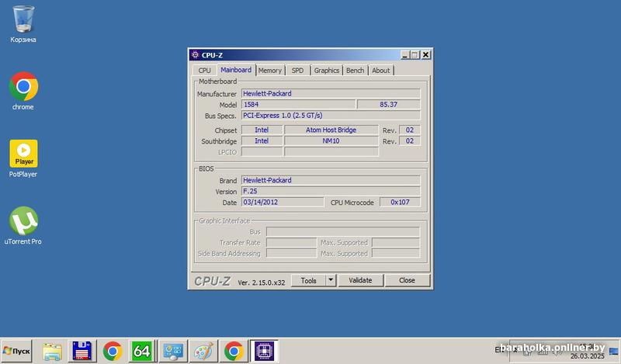Viewport: 621px width, 364px height.
Task: Click the Southbridge vendor Intel field
Action: coord(262,141)
